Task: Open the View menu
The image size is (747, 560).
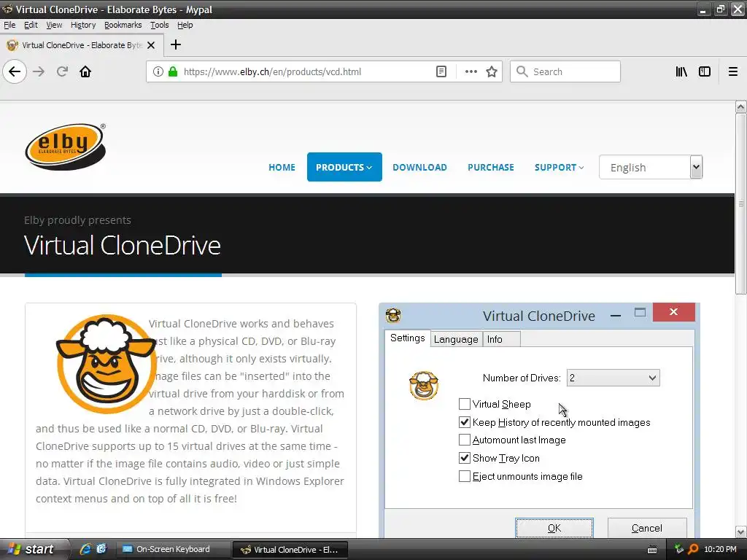Action: pos(54,25)
